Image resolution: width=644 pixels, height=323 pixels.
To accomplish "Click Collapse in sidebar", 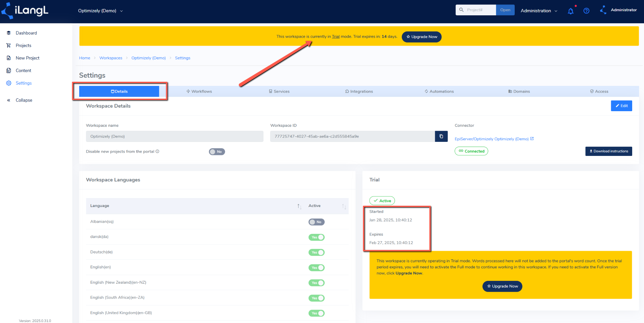I will [24, 100].
